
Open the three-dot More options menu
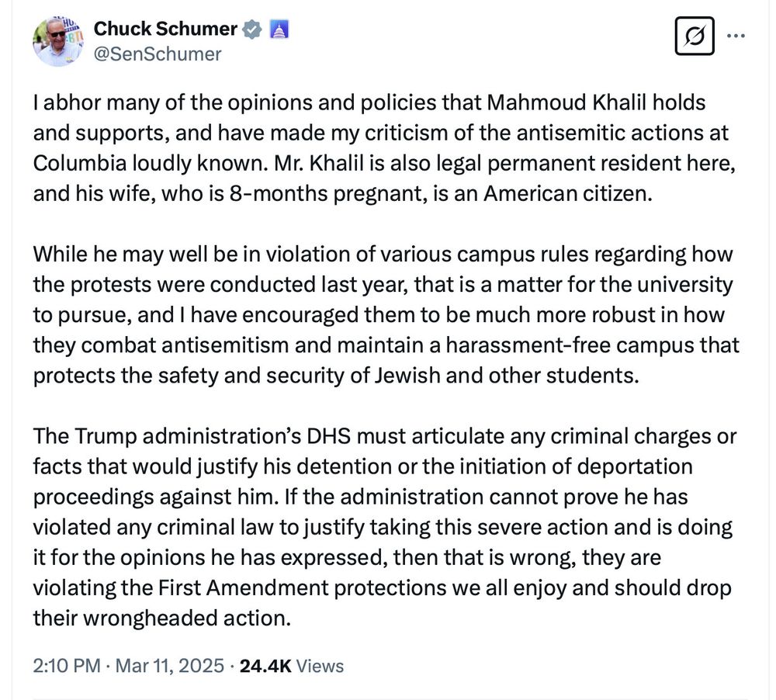coord(736,36)
